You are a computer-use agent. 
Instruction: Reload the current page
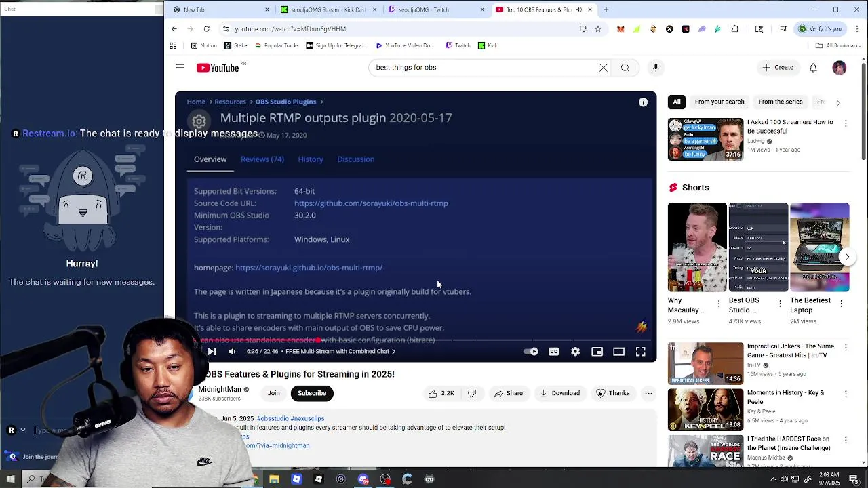point(206,28)
